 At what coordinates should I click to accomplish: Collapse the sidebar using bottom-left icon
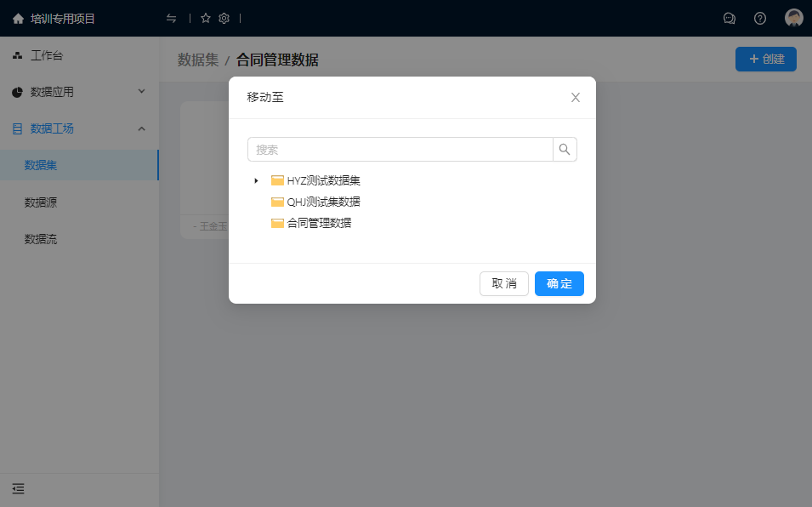(x=18, y=488)
